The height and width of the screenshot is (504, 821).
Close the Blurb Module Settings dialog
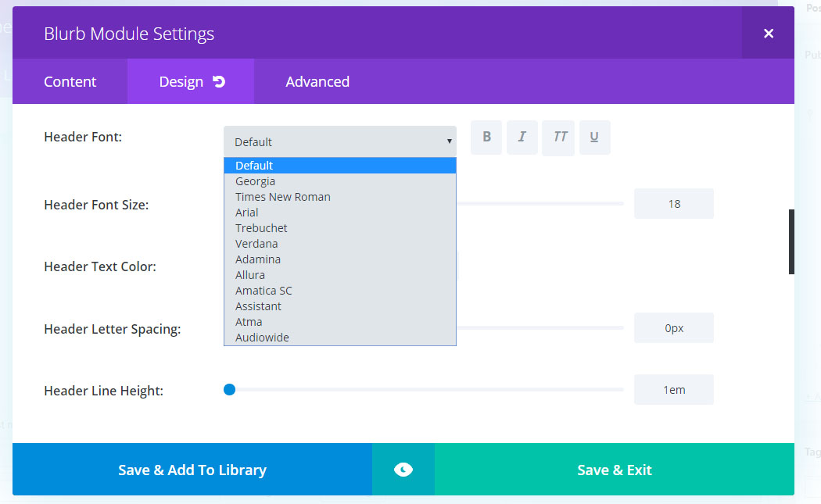[768, 33]
